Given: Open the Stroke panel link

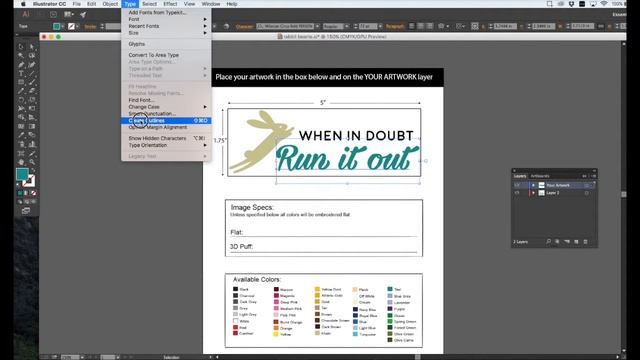Looking at the screenshot, I should click(x=90, y=27).
